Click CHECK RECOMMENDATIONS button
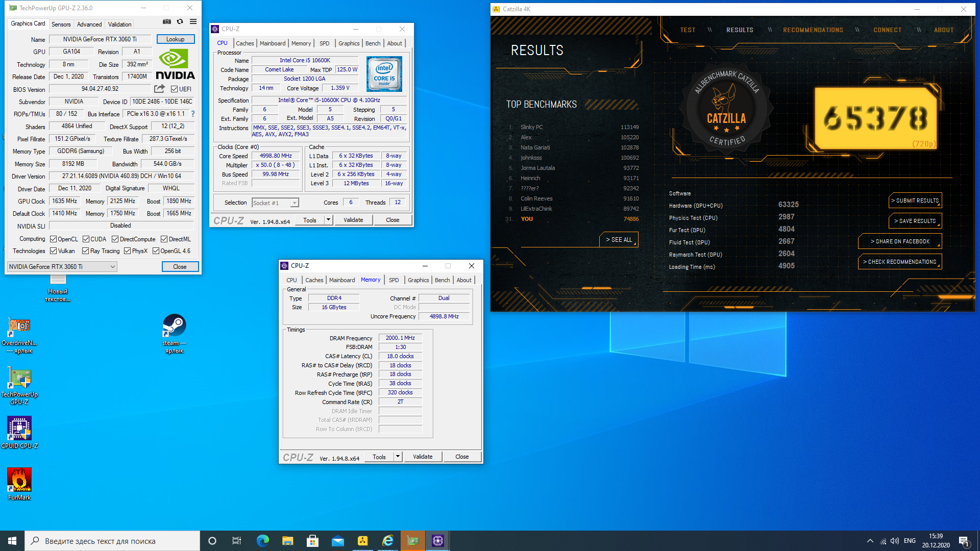Screen dimensions: 980x551 899,262
